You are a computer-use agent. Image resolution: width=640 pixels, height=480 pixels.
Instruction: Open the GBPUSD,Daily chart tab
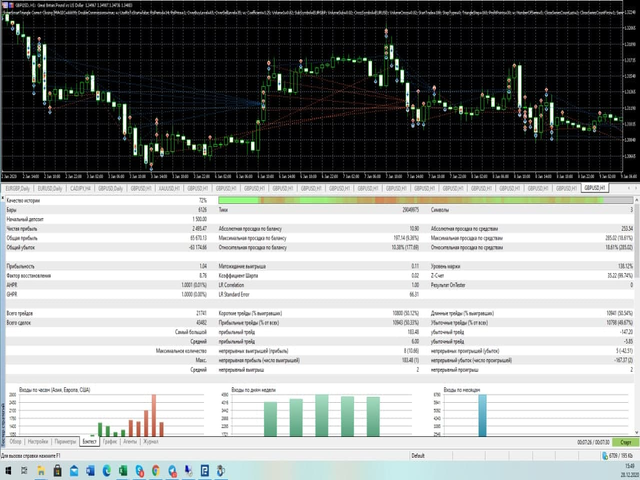coord(111,188)
